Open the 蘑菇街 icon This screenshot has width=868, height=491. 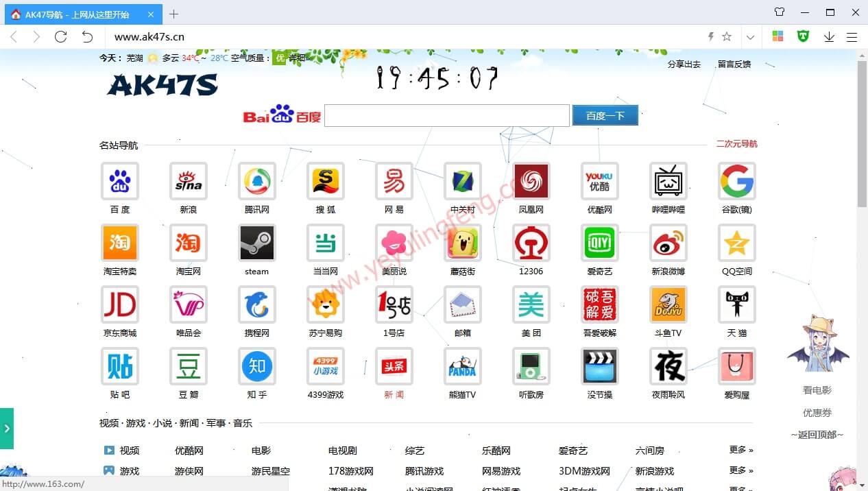pyautogui.click(x=463, y=243)
